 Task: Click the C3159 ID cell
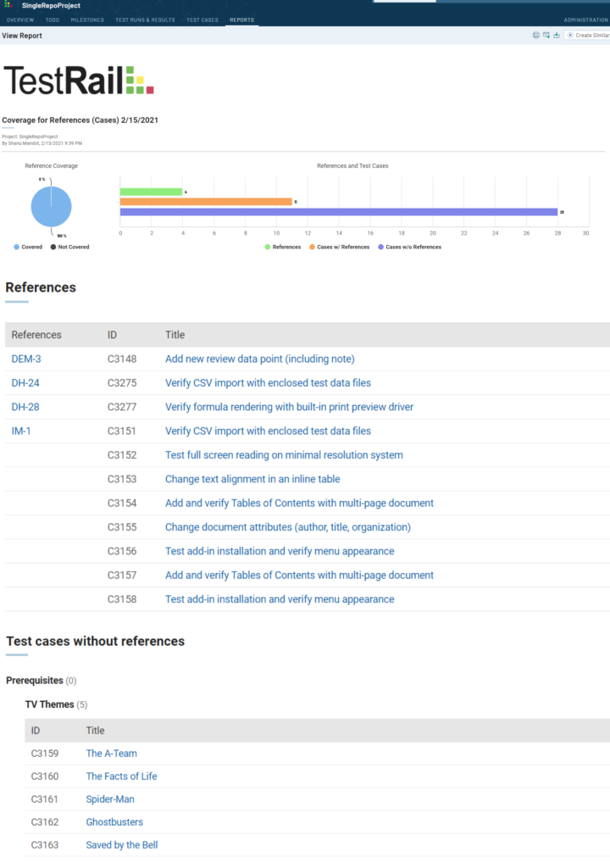click(45, 754)
